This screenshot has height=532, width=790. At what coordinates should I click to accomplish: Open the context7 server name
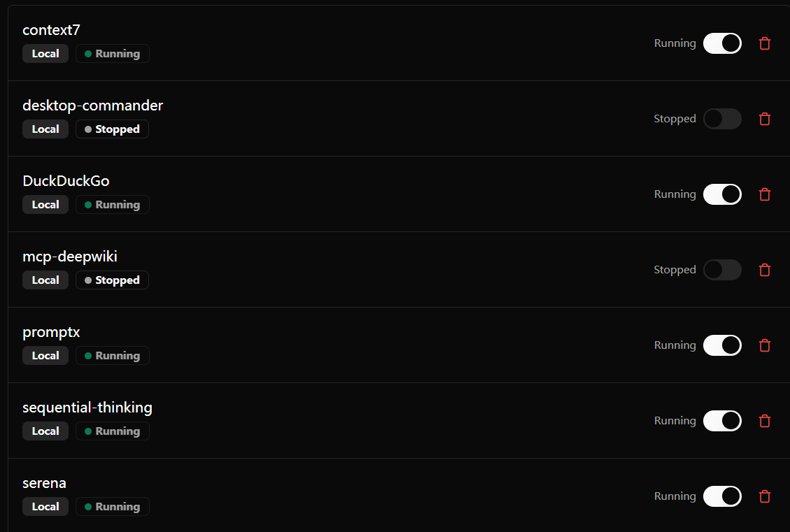coord(51,30)
